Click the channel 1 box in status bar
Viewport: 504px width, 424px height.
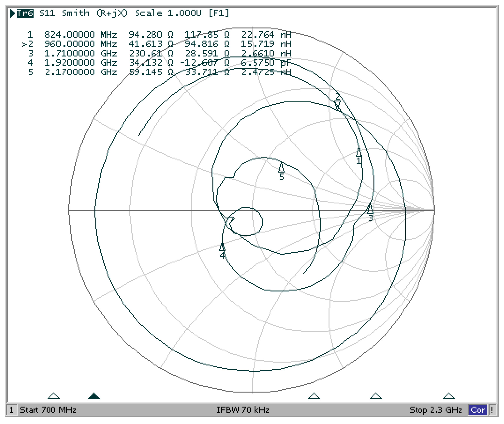(12, 410)
